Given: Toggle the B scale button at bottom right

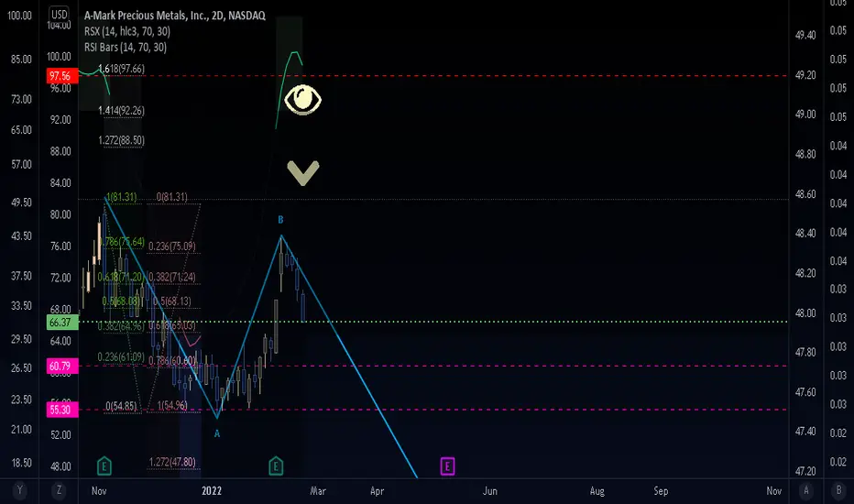Looking at the screenshot, I should coord(838,490).
